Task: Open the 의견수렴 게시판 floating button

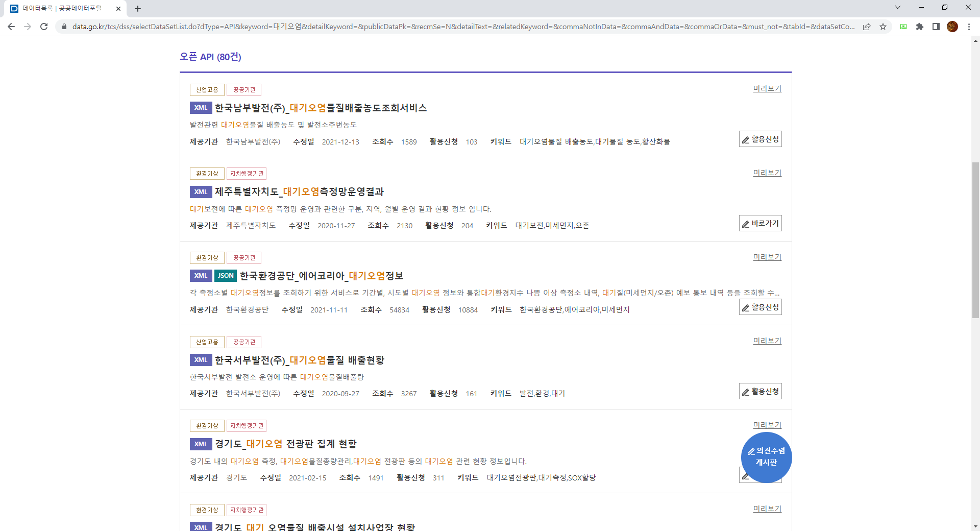Action: pos(766,457)
